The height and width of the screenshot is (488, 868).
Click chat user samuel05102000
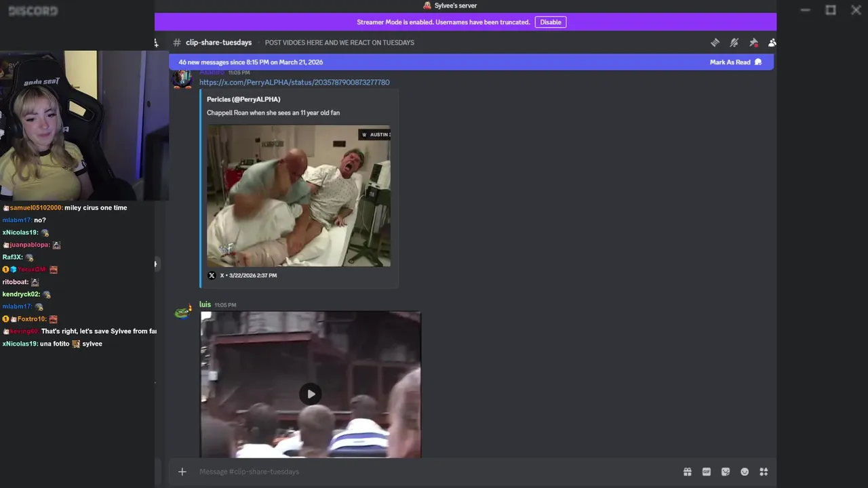coord(35,208)
